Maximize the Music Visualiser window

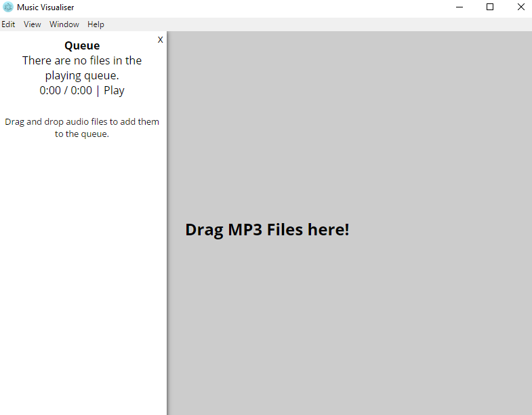[490, 7]
